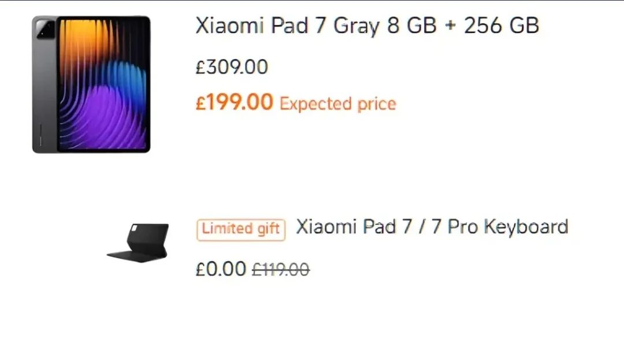Image resolution: width=624 pixels, height=364 pixels.
Task: Click the £309.00 original tablet price
Action: pos(232,67)
